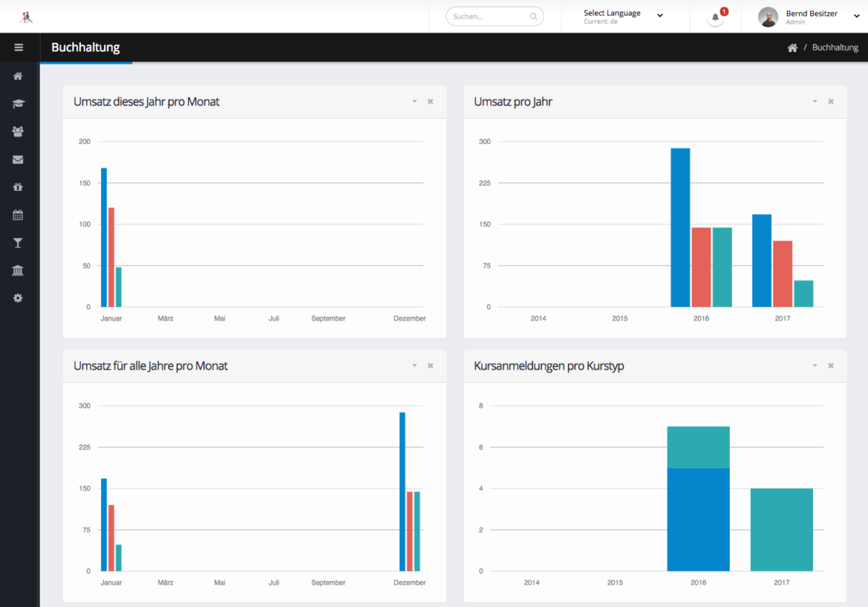This screenshot has width=868, height=607.
Task: Open the cocktail glass sidebar icon
Action: click(x=18, y=242)
